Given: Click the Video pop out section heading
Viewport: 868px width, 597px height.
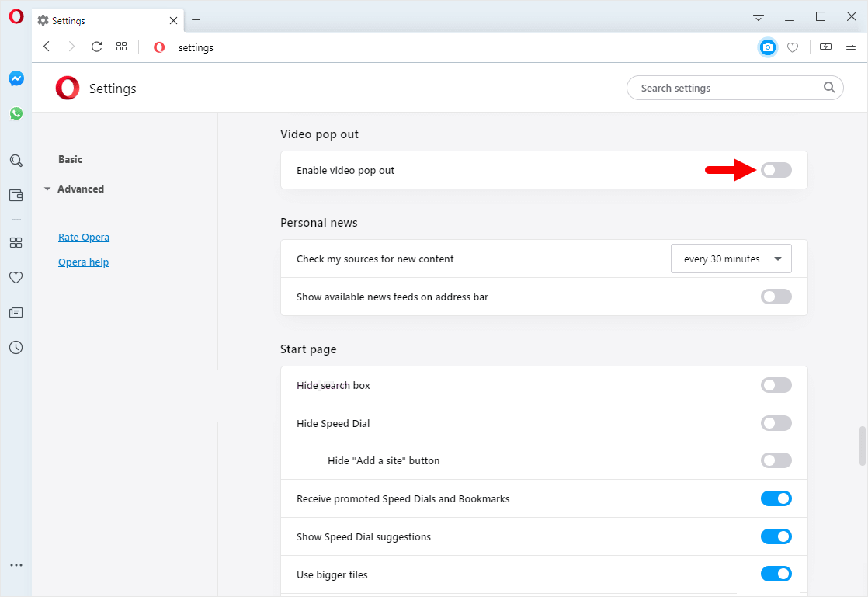Looking at the screenshot, I should click(319, 134).
